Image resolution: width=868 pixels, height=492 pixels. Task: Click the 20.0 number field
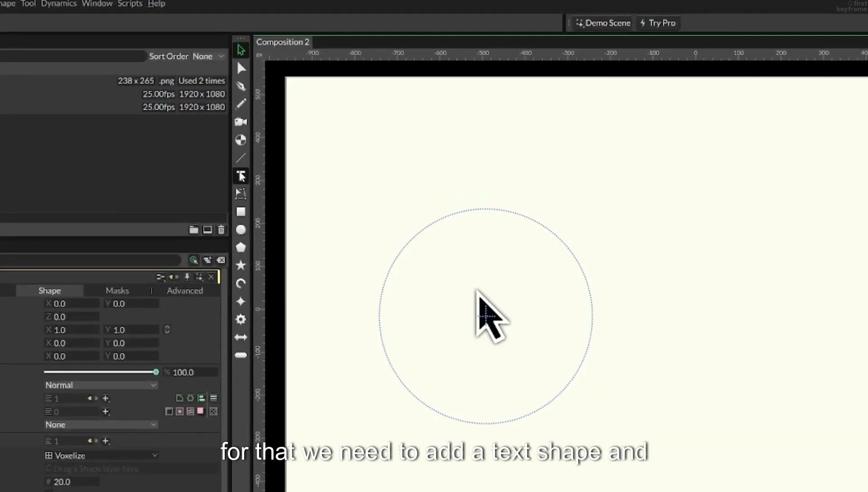(71, 482)
